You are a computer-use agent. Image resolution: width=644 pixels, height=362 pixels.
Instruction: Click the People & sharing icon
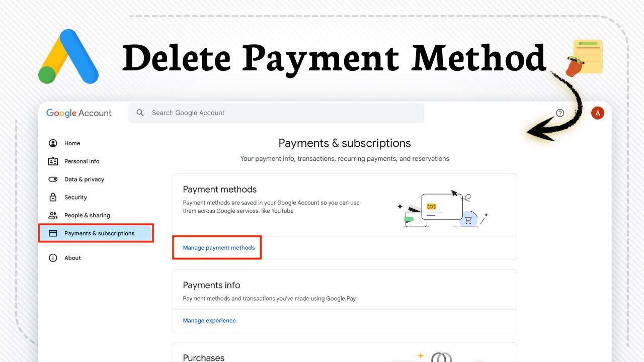click(x=53, y=215)
